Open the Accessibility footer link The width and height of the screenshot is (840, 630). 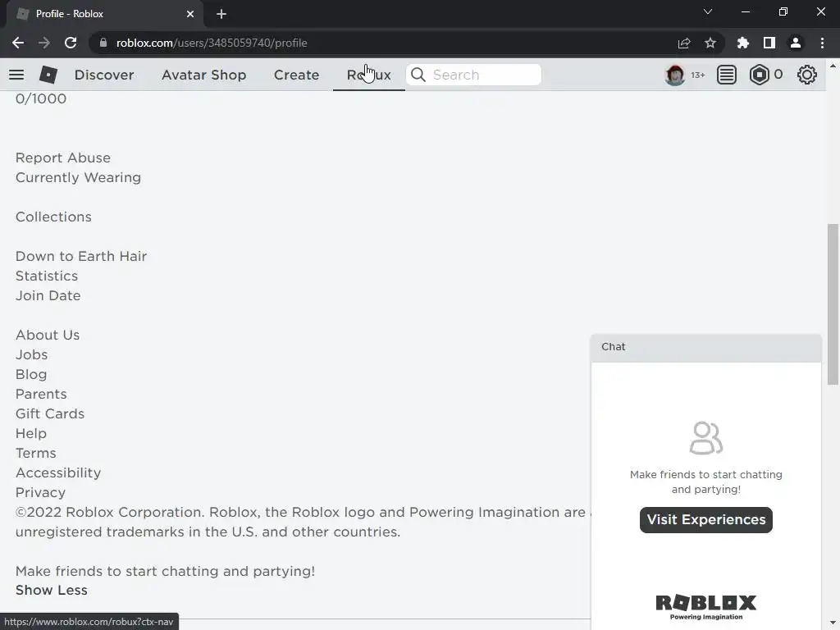(58, 472)
